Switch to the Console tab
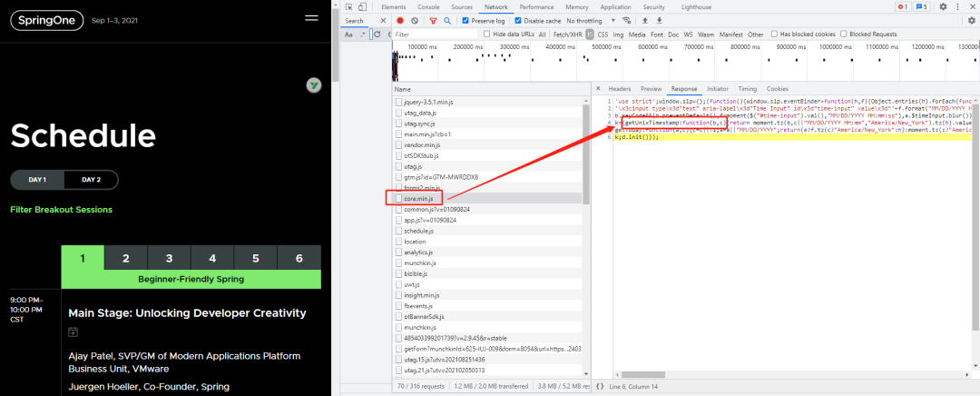This screenshot has height=396, width=980. pos(428,7)
